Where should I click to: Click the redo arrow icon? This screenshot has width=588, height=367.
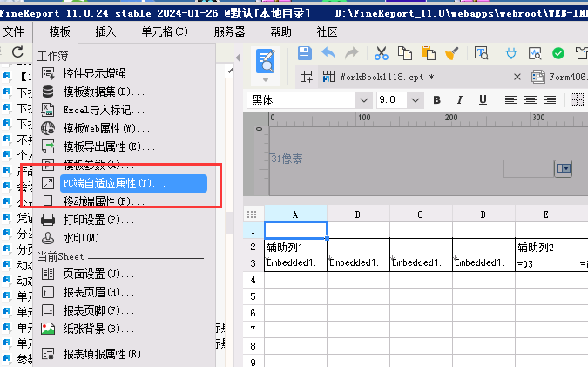coord(351,53)
